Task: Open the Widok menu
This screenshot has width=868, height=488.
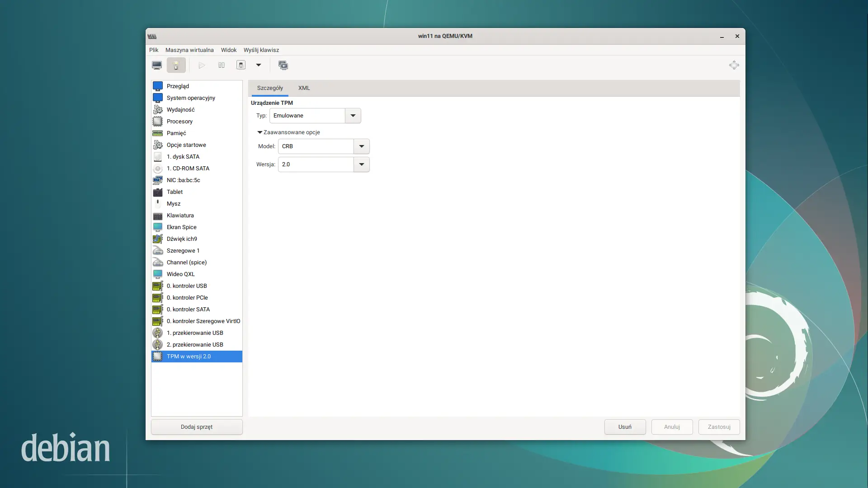Action: 229,50
